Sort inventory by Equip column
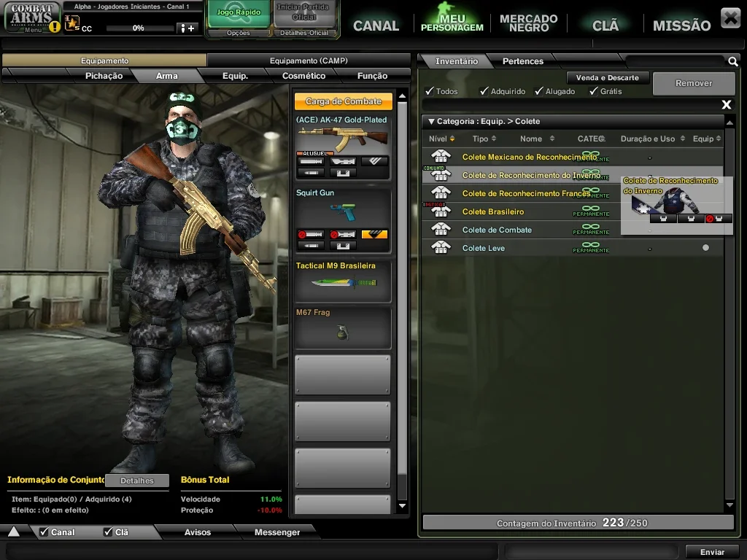747x560 pixels. point(706,139)
